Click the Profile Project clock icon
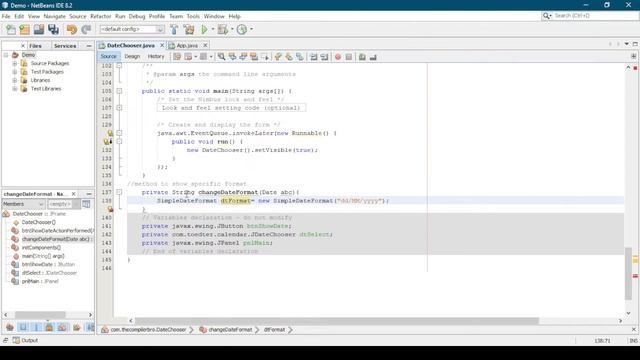640x360 pixels. tap(242, 29)
